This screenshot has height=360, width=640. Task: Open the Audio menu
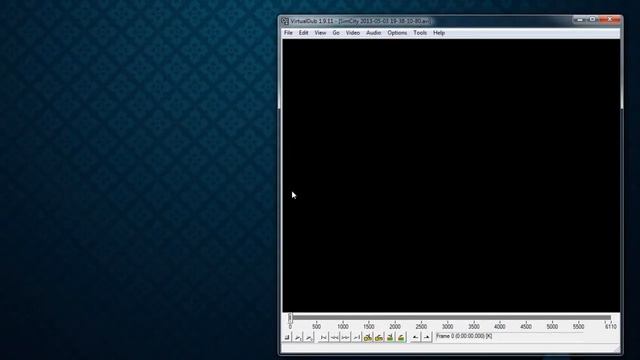pyautogui.click(x=373, y=33)
